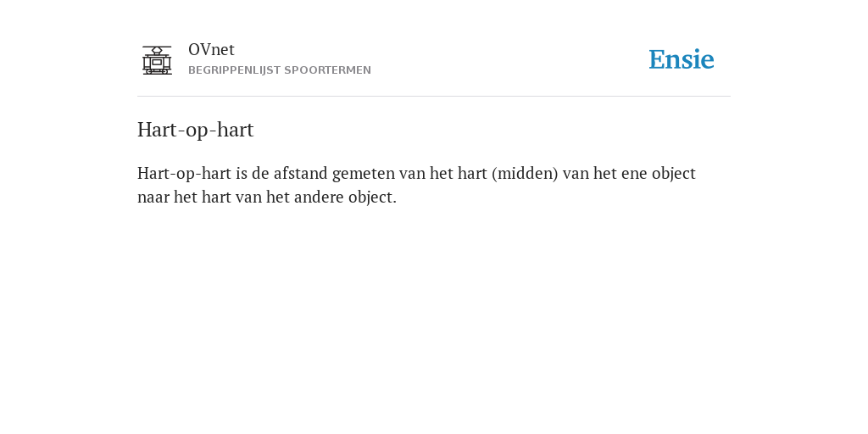Click the phrase 'van het ene object'

click(x=629, y=174)
